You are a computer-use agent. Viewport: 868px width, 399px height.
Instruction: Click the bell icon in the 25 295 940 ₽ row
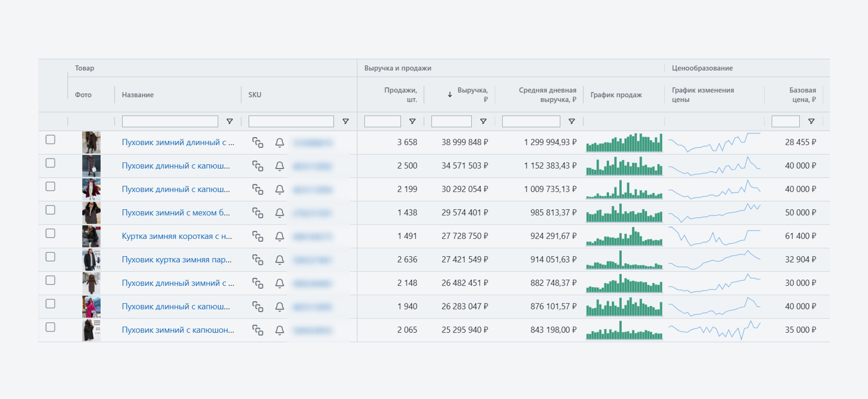[279, 330]
